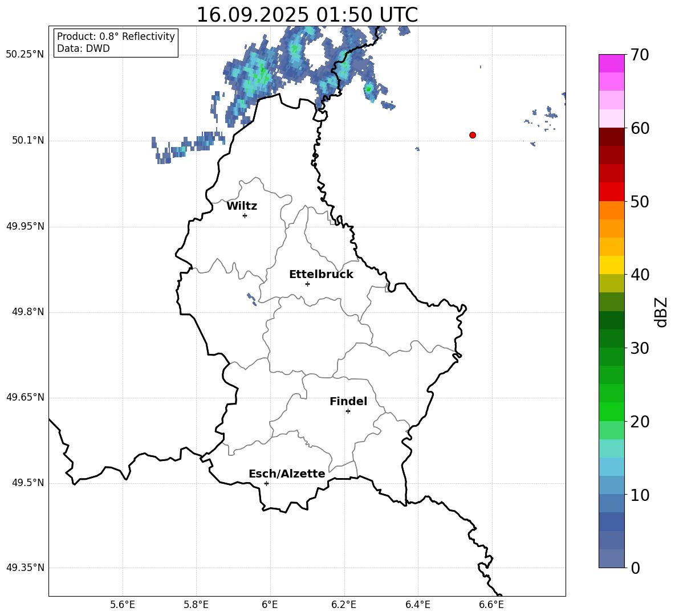This screenshot has height=616, width=675.
Task: Click the dark maroon colorbar segment below 60
Action: pyautogui.click(x=612, y=137)
